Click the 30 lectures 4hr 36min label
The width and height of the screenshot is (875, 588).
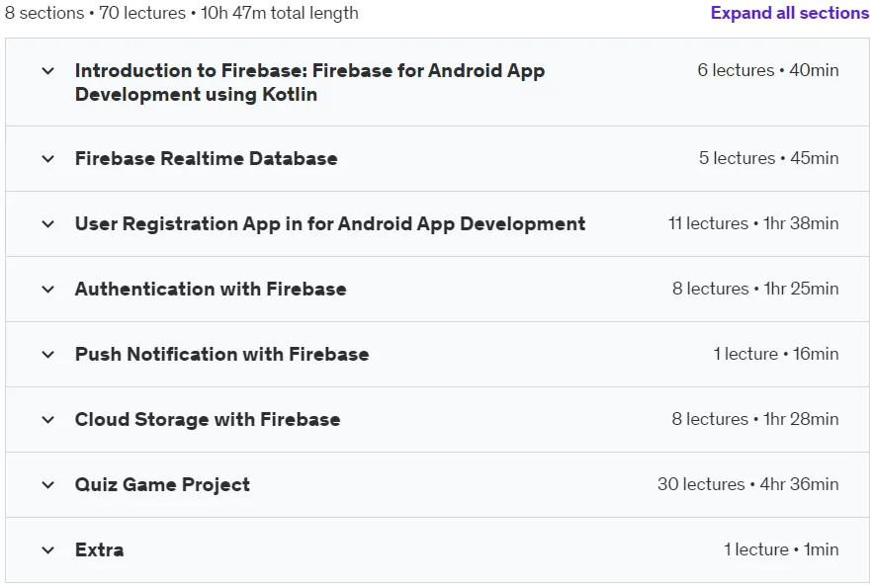coord(747,484)
